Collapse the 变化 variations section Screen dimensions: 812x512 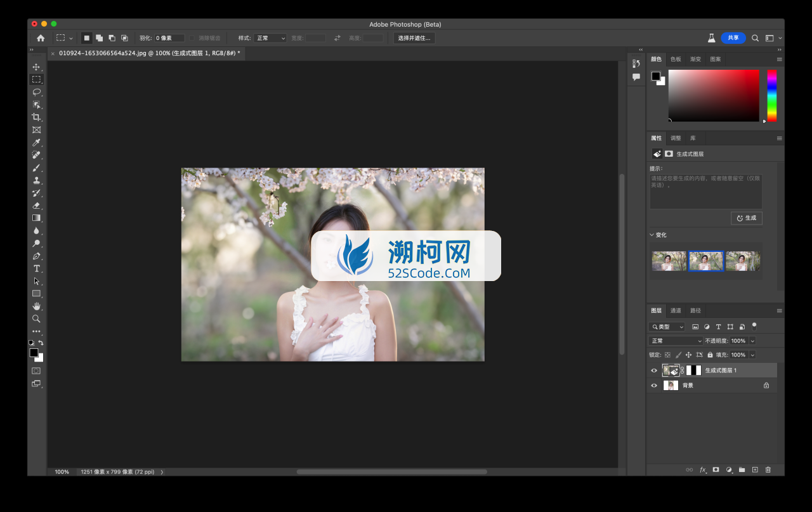pos(652,235)
